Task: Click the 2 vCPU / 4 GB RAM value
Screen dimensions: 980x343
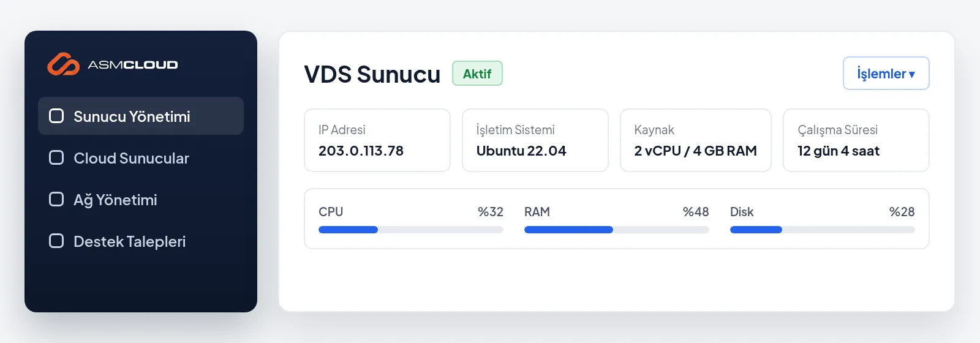Action: (x=695, y=151)
